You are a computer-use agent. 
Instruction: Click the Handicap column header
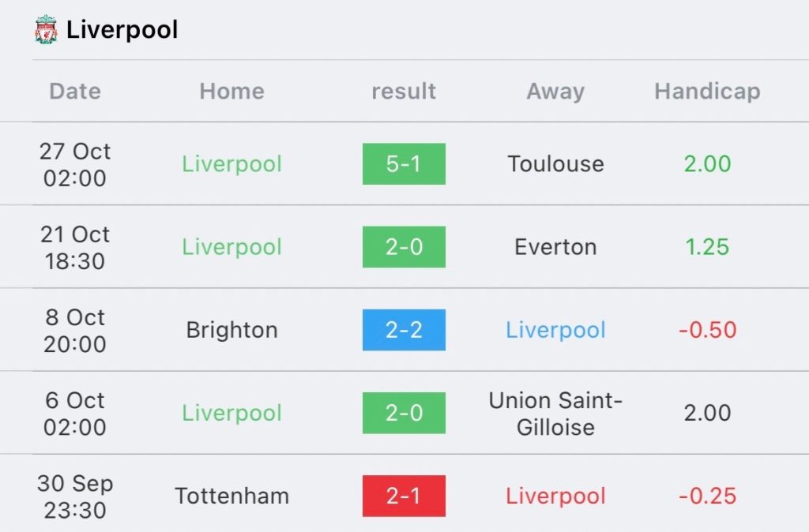point(707,92)
